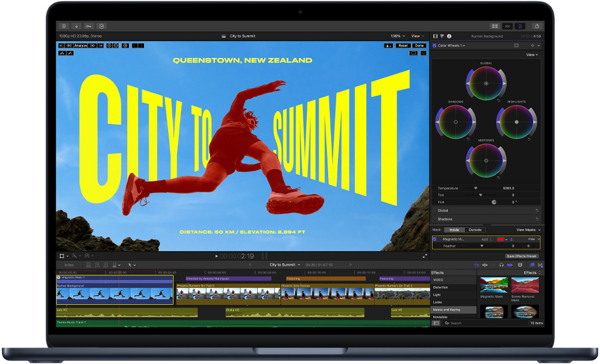Select the Scene Removal Mask thumbnail

[x=525, y=285]
